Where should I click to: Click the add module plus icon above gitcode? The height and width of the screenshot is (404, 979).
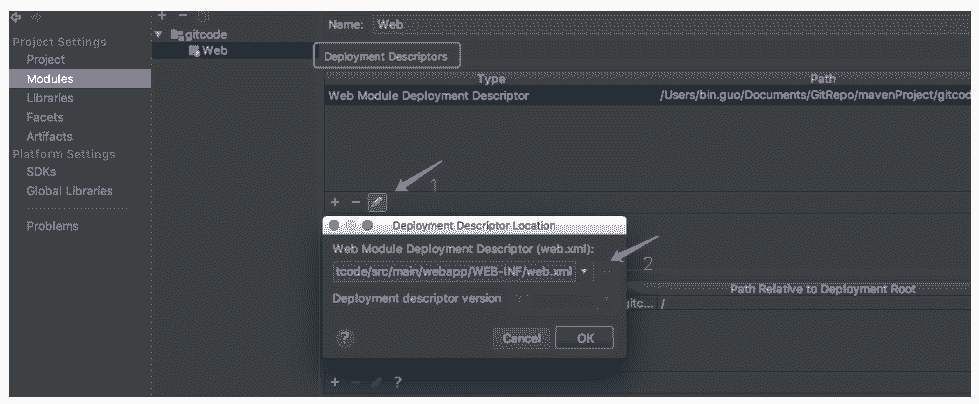(x=162, y=16)
